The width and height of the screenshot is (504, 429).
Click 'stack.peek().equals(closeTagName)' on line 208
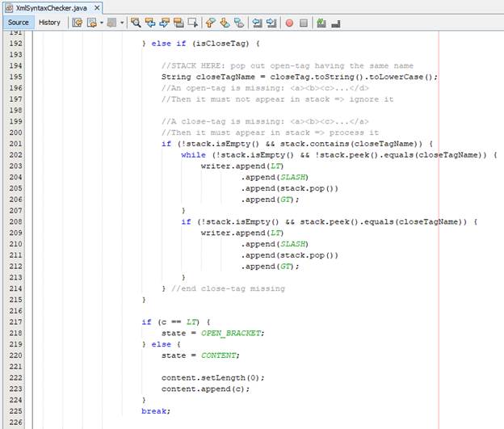383,222
